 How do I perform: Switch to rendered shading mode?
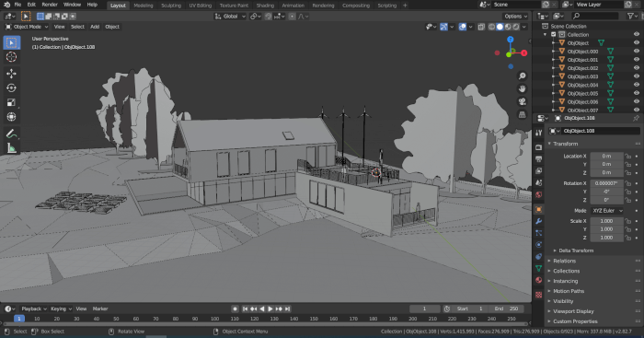pos(516,27)
